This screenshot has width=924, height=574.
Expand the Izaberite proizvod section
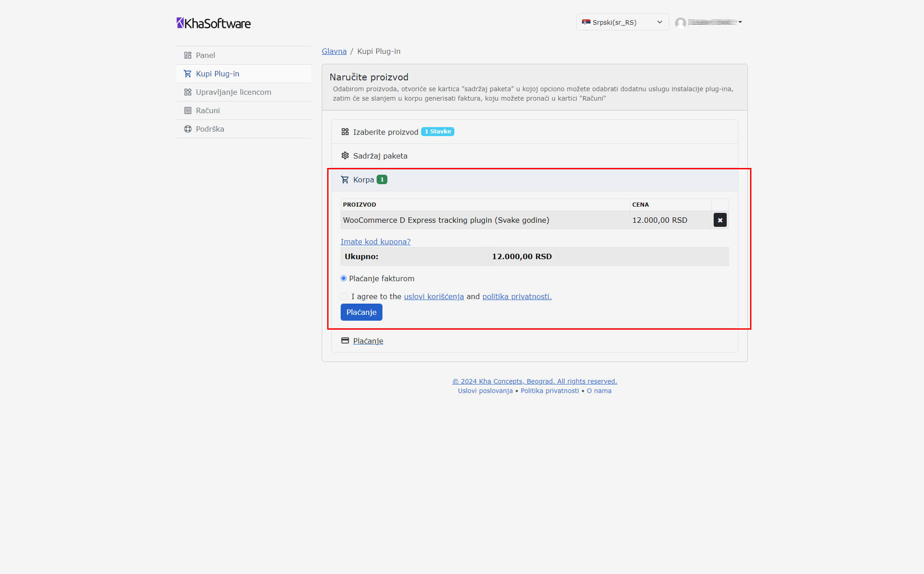[x=535, y=132]
